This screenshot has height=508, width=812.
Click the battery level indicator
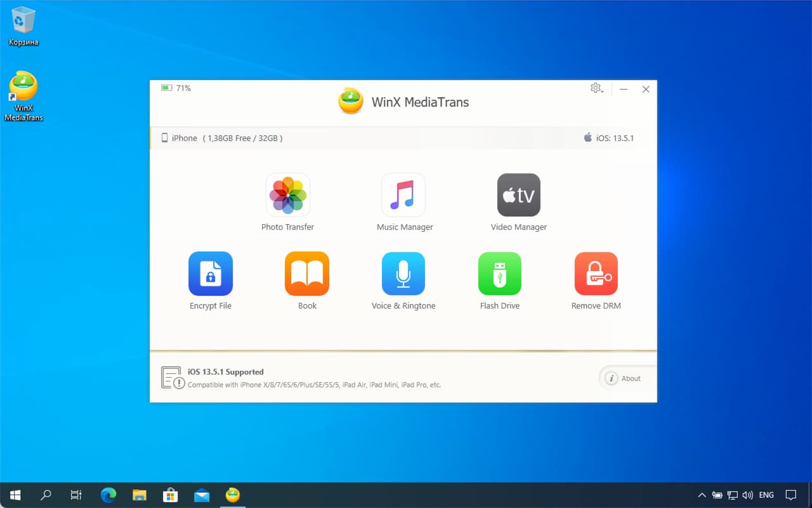(x=176, y=88)
